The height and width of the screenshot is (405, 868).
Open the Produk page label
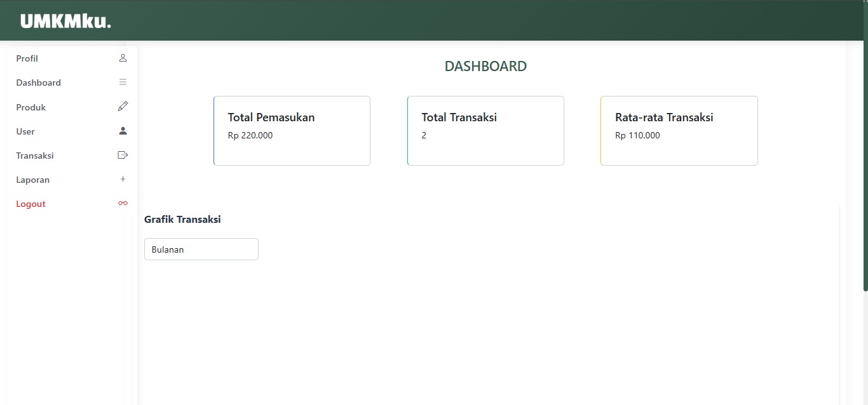[x=31, y=107]
